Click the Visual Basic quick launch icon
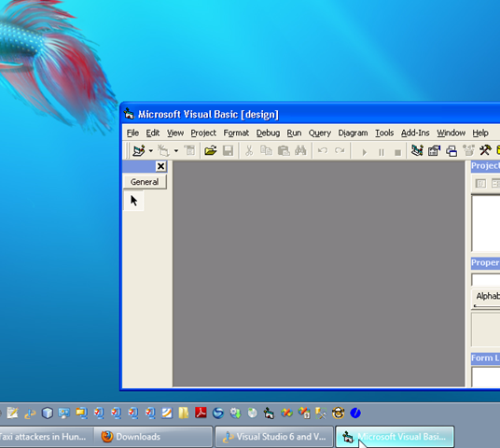 pyautogui.click(x=269, y=413)
